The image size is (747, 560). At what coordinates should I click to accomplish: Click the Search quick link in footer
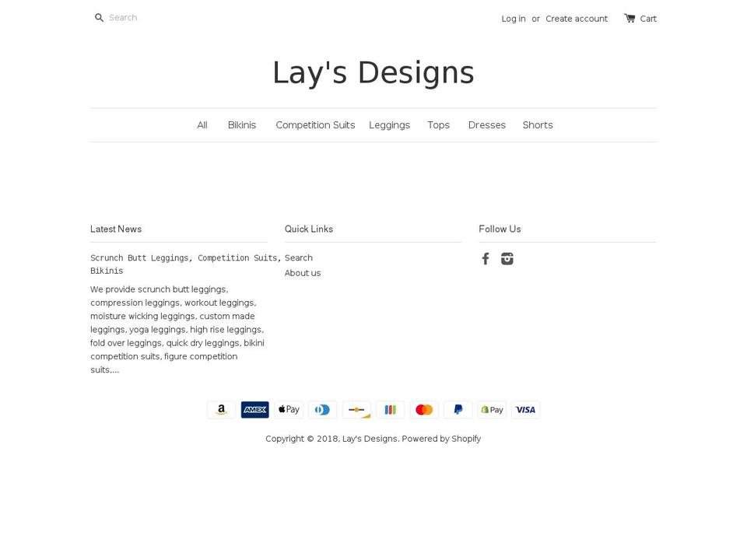299,257
